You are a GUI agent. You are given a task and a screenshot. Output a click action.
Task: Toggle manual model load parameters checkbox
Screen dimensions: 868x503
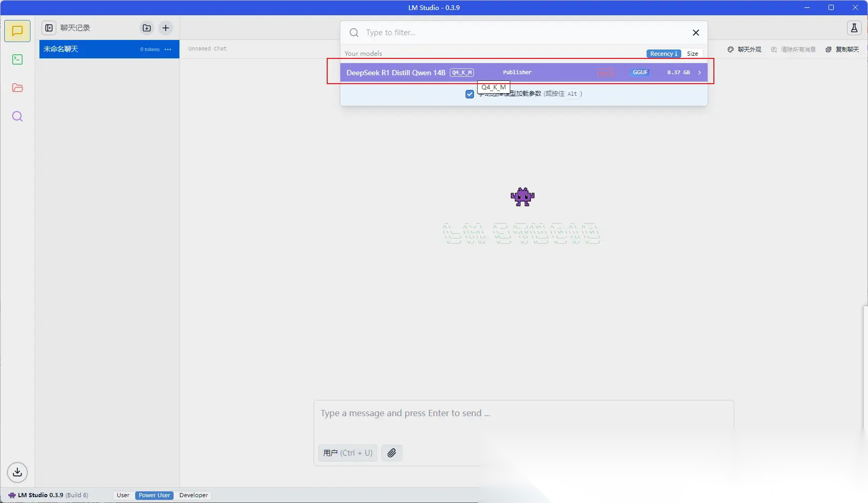[470, 94]
